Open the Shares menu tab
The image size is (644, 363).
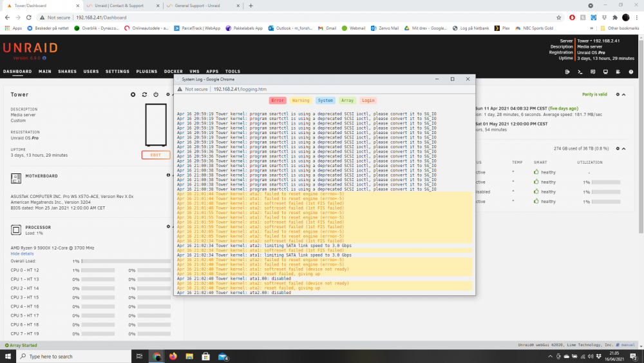68,72
